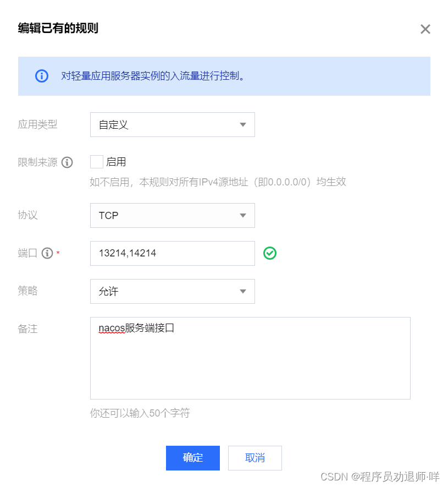Click the info icon in the blue banner
Viewport: 448px width, 487px height.
click(x=42, y=76)
